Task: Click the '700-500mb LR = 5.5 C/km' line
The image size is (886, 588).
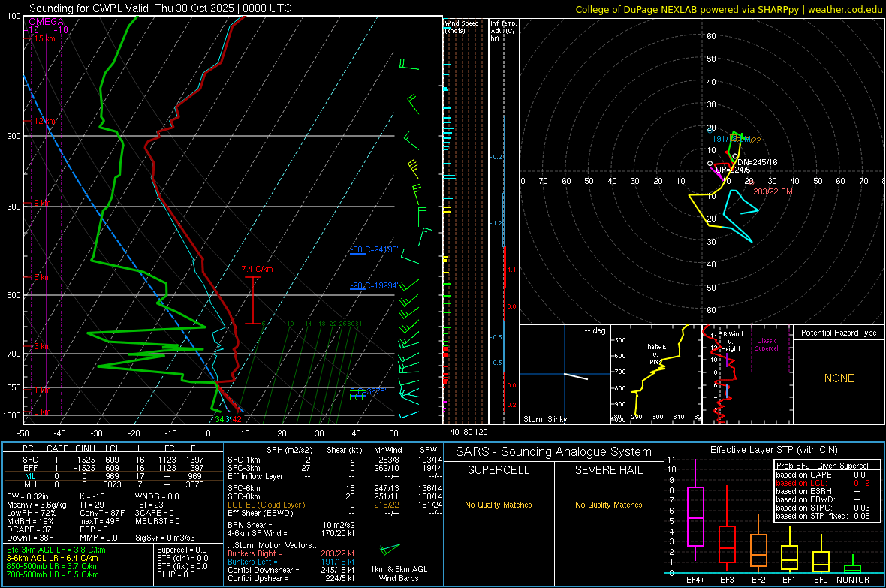Action: (x=53, y=574)
